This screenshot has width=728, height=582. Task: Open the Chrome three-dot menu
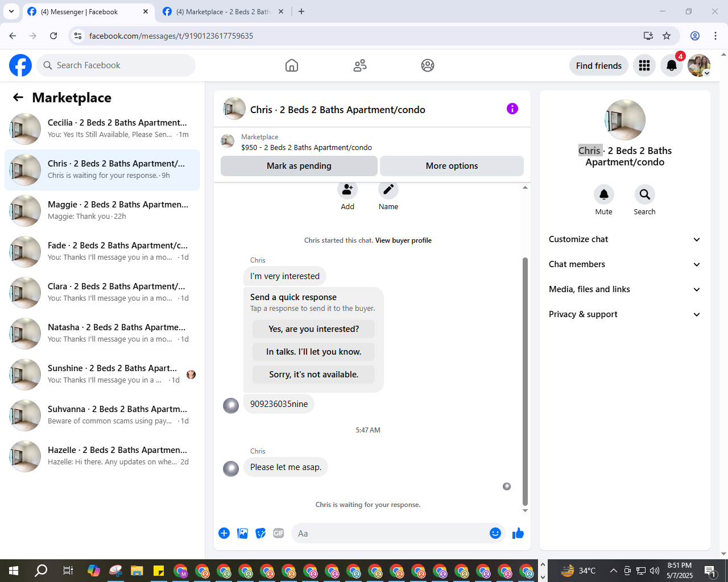click(x=715, y=36)
